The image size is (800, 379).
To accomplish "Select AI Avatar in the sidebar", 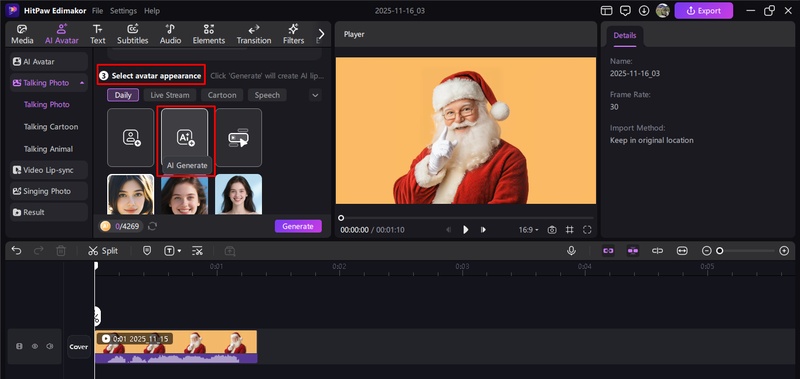I will click(49, 62).
